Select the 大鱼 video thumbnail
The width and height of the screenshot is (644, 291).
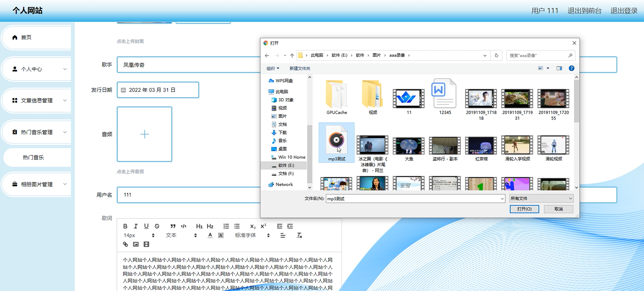tap(409, 149)
